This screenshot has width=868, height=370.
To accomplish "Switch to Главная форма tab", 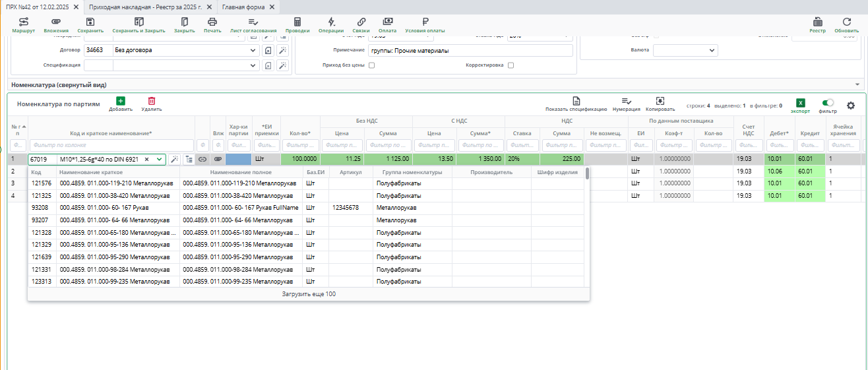I will click(x=243, y=6).
